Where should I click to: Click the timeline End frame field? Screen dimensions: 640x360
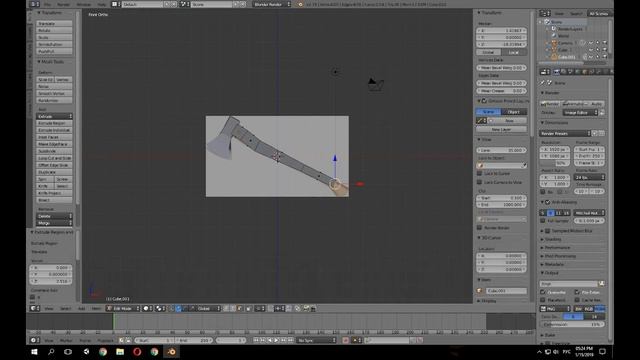coord(194,340)
